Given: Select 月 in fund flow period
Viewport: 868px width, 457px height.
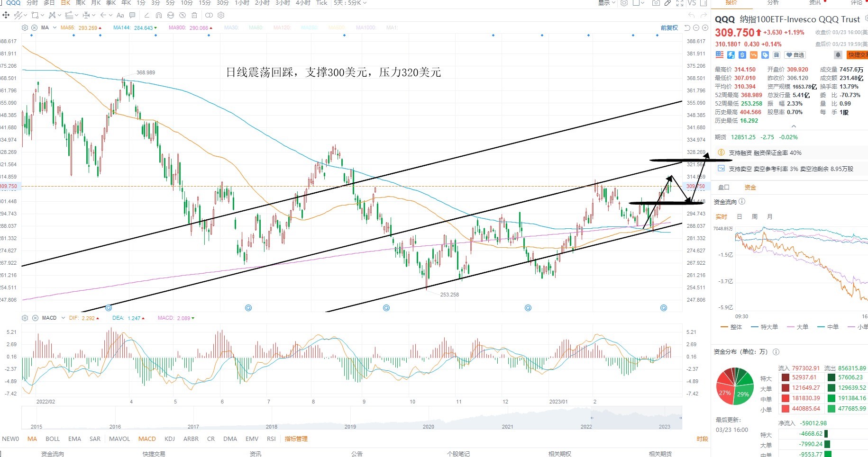Looking at the screenshot, I should pyautogui.click(x=769, y=216).
